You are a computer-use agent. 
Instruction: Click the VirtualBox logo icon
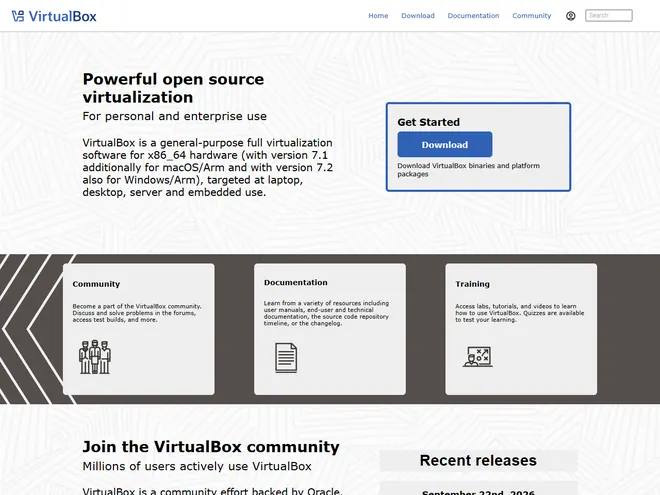click(x=18, y=16)
